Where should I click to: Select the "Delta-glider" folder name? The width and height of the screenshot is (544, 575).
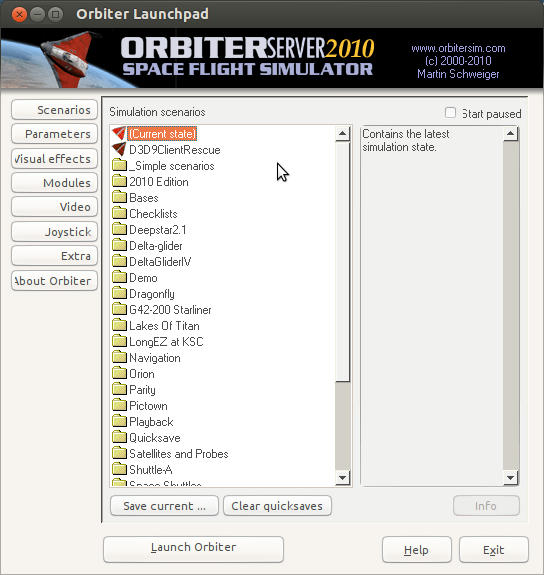pyautogui.click(x=156, y=246)
